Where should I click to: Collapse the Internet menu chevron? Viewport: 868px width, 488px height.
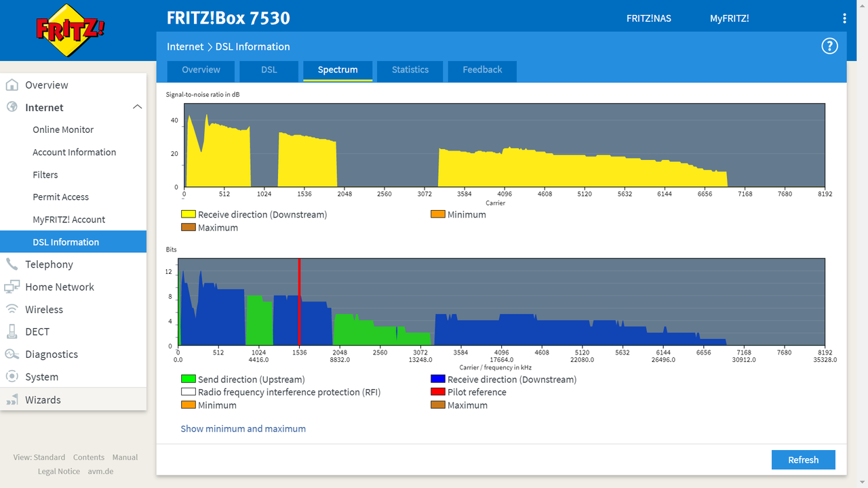pos(137,107)
